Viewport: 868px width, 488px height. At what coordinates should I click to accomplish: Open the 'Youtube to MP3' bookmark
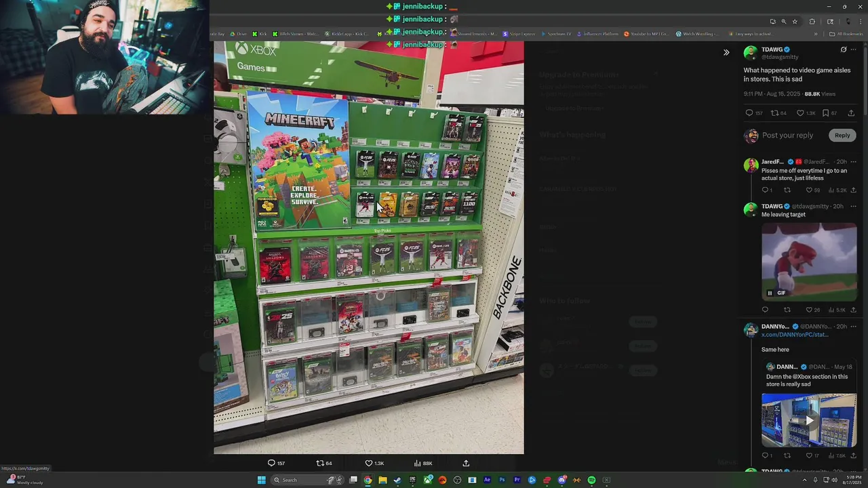pyautogui.click(x=646, y=34)
